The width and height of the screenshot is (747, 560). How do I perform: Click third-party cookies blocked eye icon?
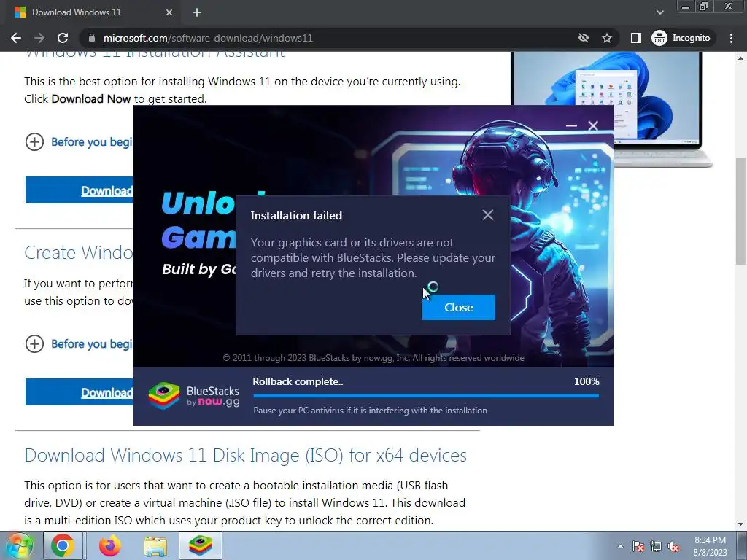coord(583,38)
